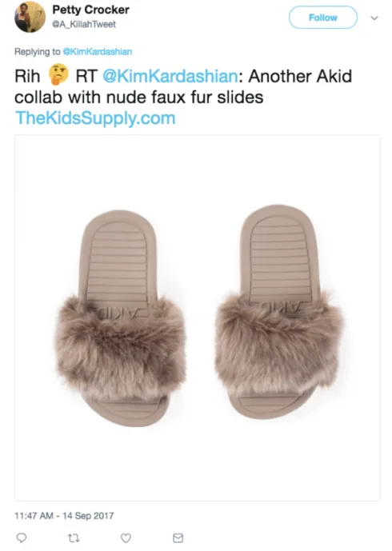Image resolution: width=392 pixels, height=551 pixels.
Task: Open the TheKidsSupply.com link
Action: [x=95, y=118]
